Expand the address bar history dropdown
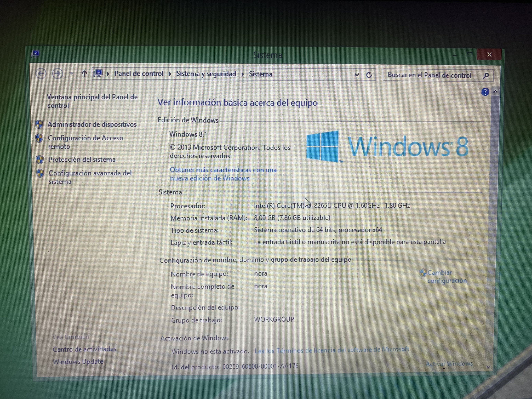The width and height of the screenshot is (532, 399). (357, 75)
